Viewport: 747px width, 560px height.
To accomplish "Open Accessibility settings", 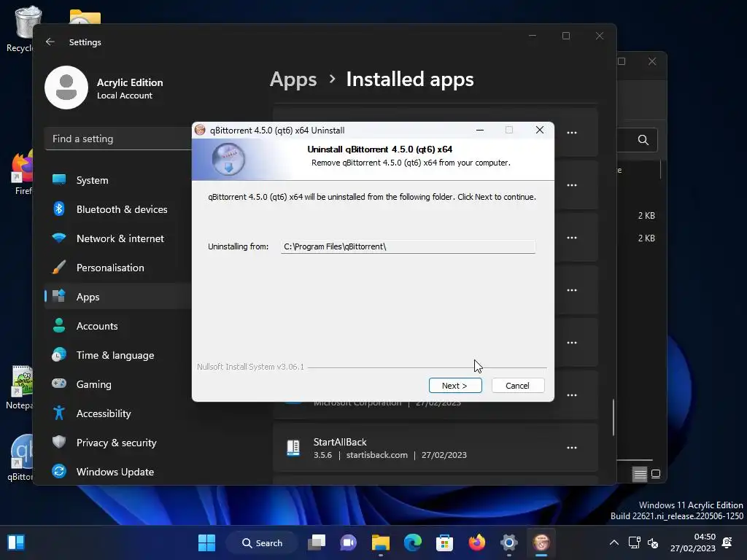I will 118,413.
